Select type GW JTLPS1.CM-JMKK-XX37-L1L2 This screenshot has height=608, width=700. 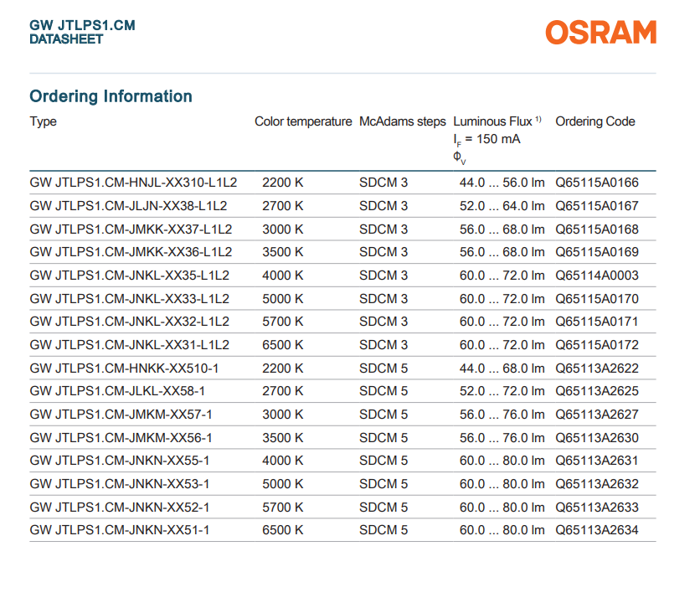click(x=131, y=229)
